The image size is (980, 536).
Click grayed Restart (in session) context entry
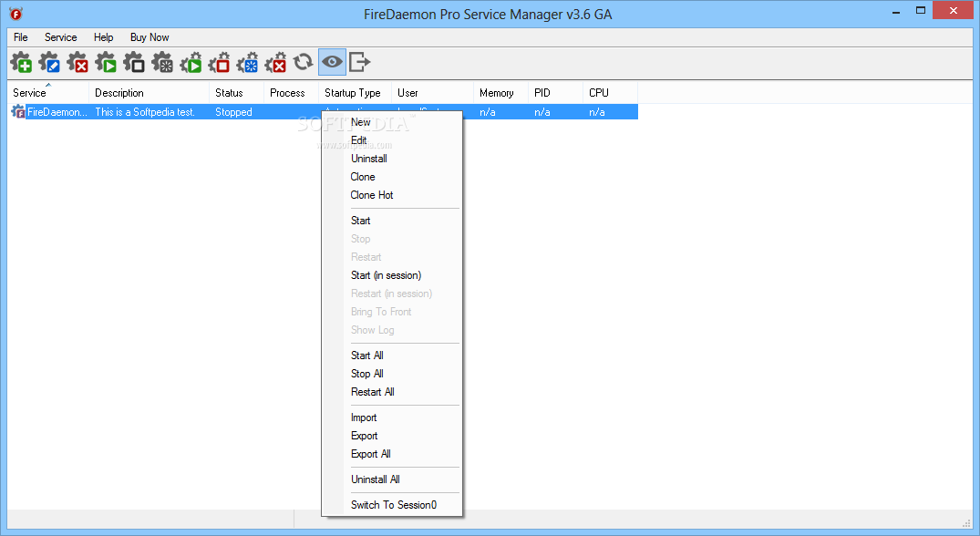(392, 293)
